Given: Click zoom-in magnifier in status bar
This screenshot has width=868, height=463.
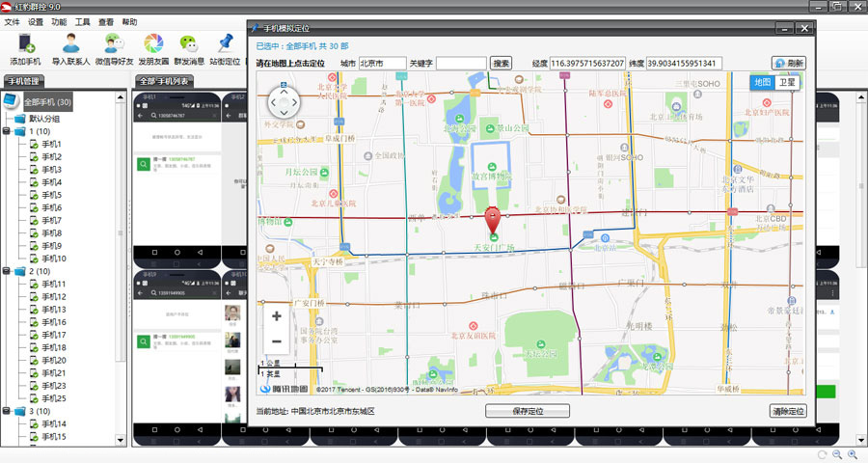Looking at the screenshot, I should (853, 454).
